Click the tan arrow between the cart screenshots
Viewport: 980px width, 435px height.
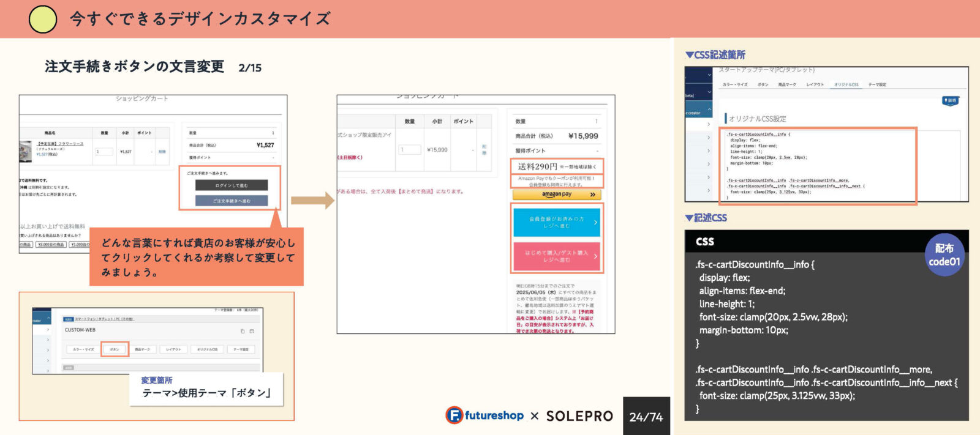(312, 201)
